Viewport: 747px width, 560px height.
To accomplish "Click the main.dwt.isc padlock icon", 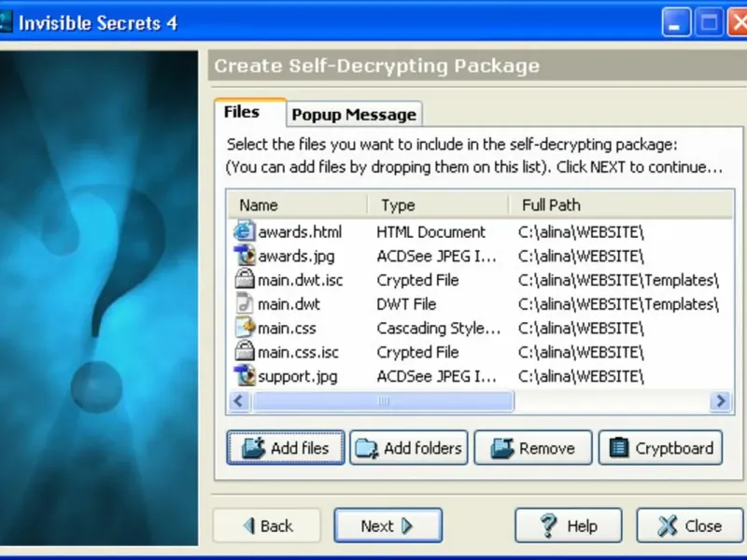I will [x=245, y=279].
